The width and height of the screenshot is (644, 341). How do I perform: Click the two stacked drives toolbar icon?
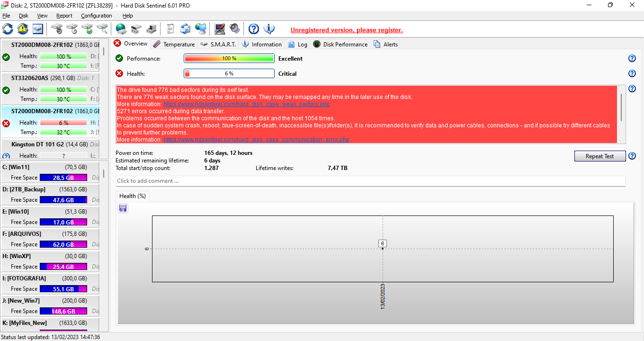[x=136, y=29]
